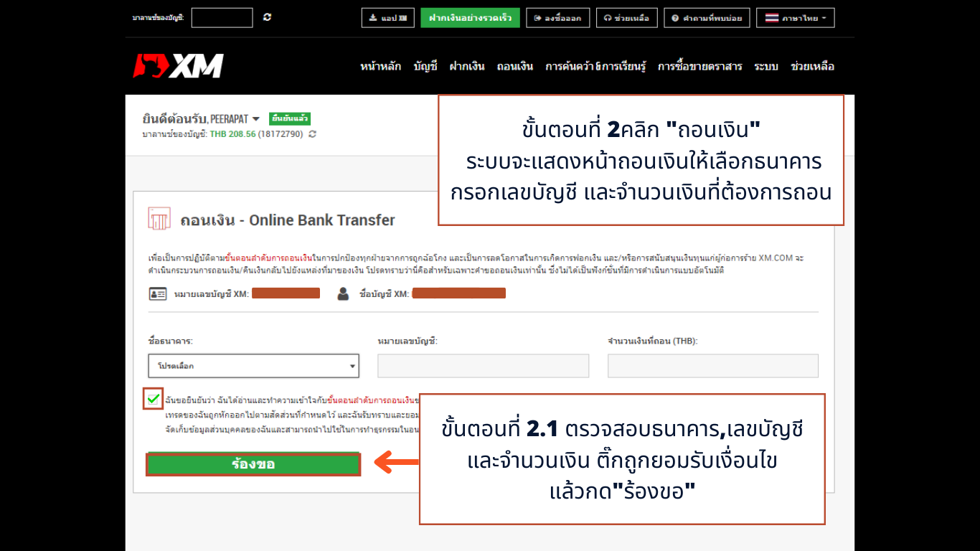Open the การค้นคว้า & การเรียนรู้ menu
The width and height of the screenshot is (980, 551).
coord(595,67)
